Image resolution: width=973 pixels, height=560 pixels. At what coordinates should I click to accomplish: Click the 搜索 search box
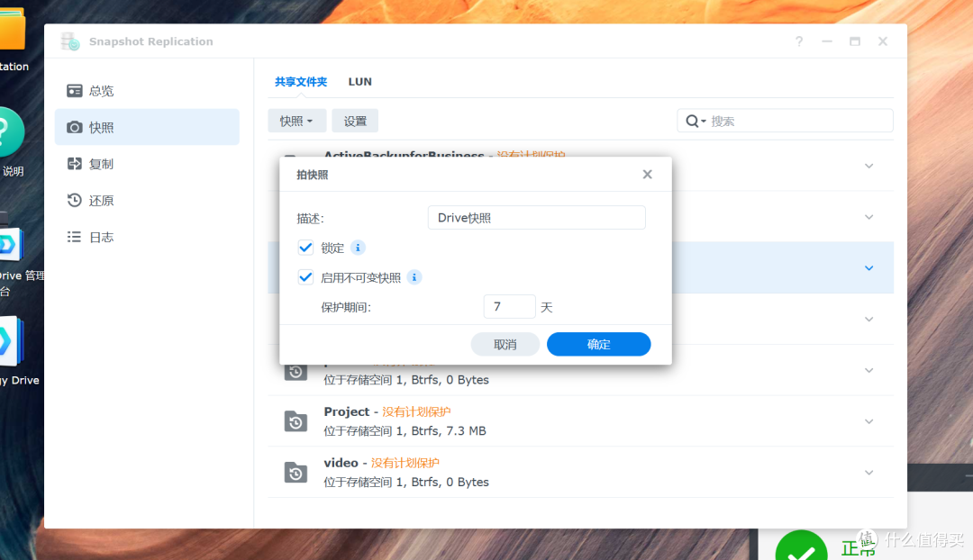point(785,121)
